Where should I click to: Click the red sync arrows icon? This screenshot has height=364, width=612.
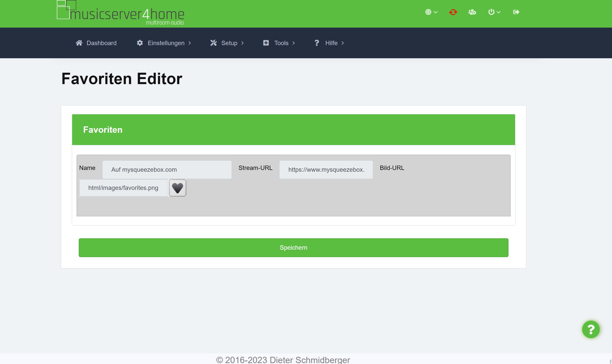(453, 12)
